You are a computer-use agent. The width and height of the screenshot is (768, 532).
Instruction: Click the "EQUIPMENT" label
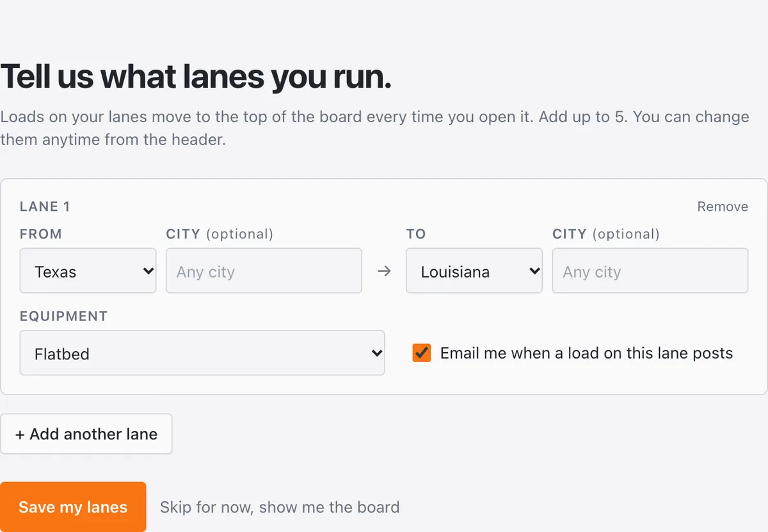pos(63,316)
